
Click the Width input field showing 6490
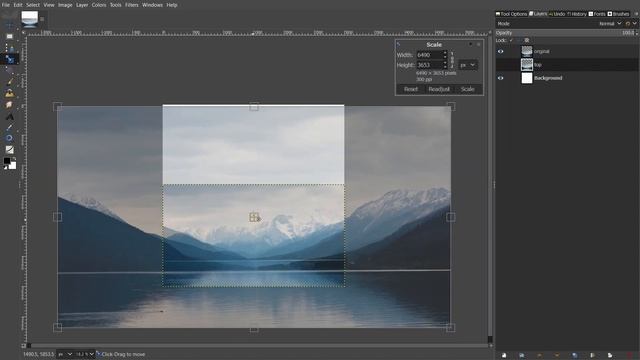(x=429, y=55)
